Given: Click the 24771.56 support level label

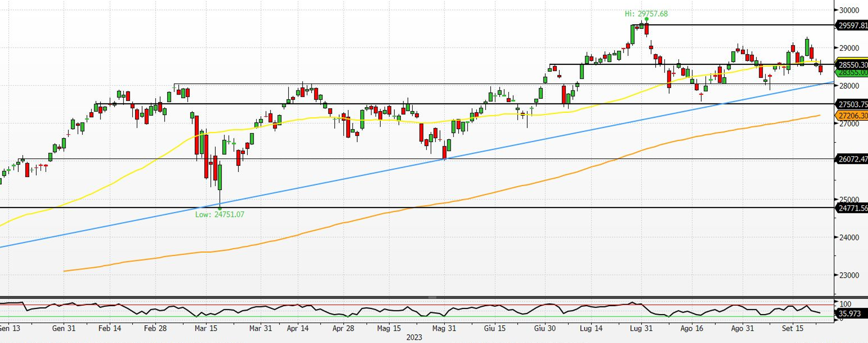Looking at the screenshot, I should 852,208.
